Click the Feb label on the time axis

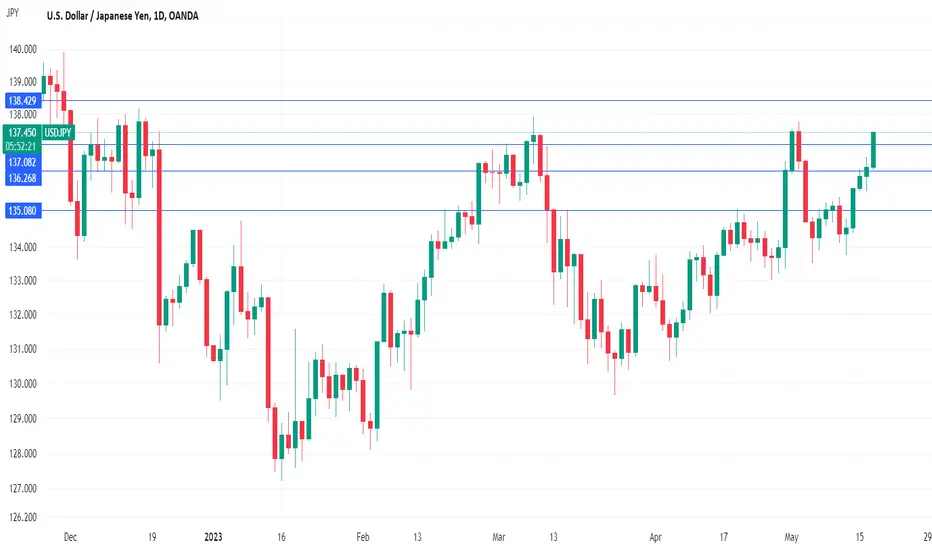point(363,537)
